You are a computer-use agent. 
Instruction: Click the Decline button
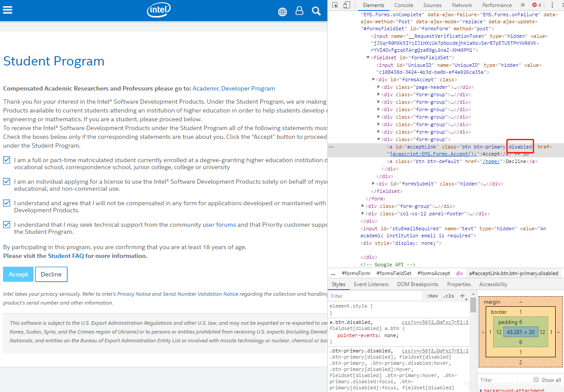click(x=51, y=274)
